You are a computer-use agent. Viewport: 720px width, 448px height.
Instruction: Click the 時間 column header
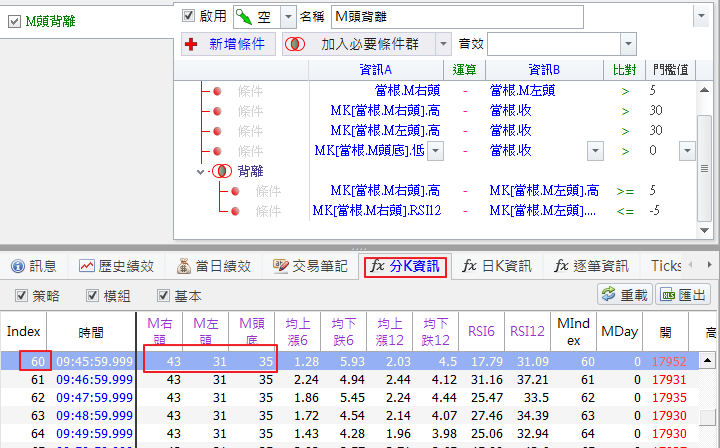pyautogui.click(x=91, y=331)
